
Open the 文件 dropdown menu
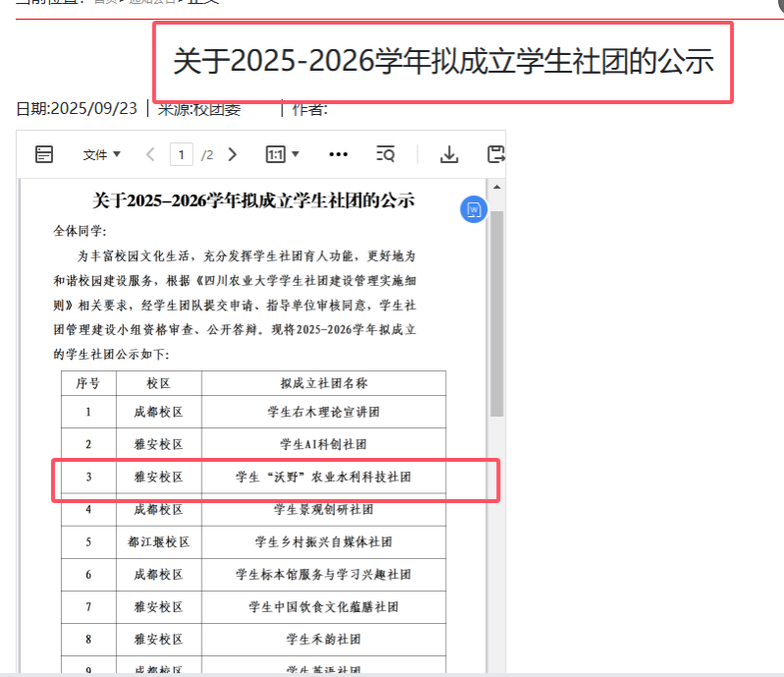[101, 154]
